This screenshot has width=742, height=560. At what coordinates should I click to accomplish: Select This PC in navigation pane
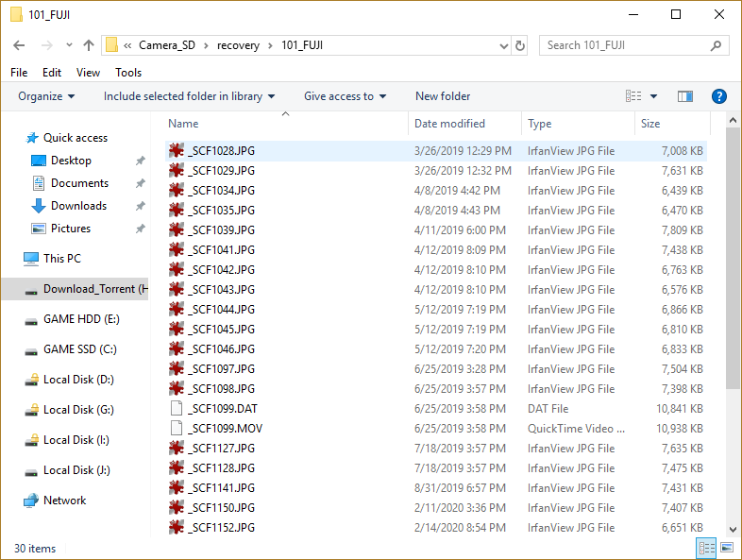[x=62, y=259]
